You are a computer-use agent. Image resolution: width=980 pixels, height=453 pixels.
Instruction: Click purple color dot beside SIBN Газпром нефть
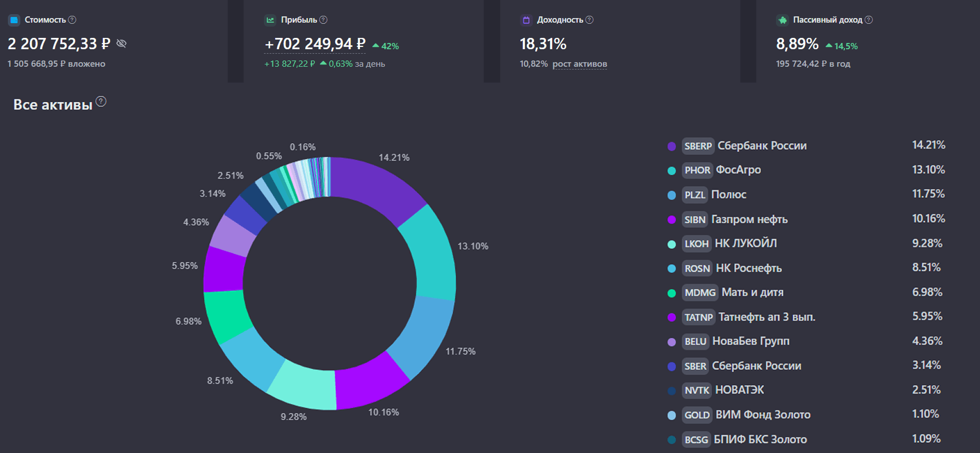(x=671, y=220)
